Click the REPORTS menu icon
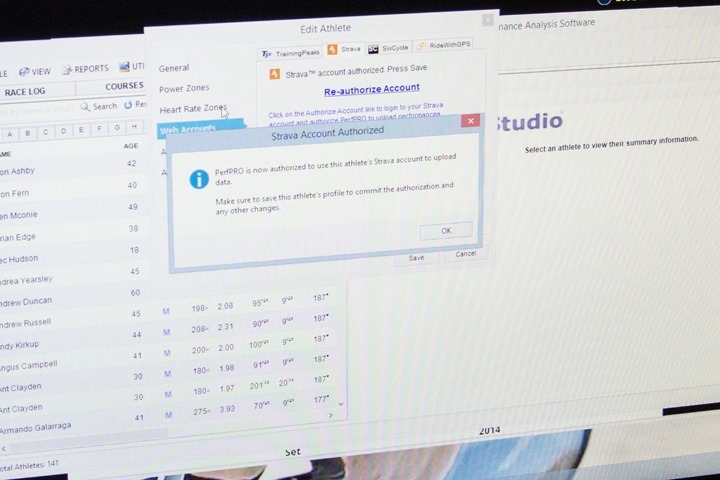 pyautogui.click(x=68, y=69)
